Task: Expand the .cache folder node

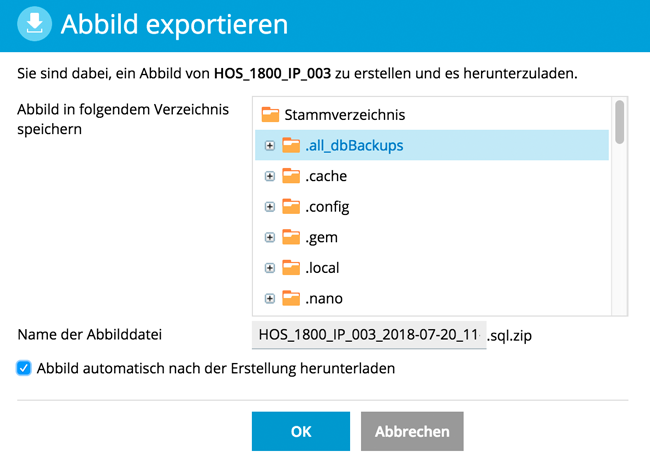Action: [x=269, y=177]
